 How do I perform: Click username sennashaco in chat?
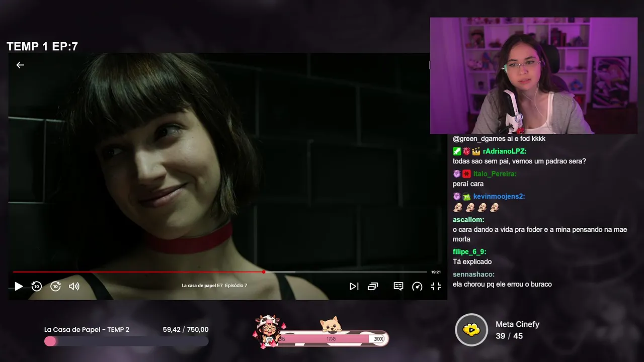click(x=473, y=274)
